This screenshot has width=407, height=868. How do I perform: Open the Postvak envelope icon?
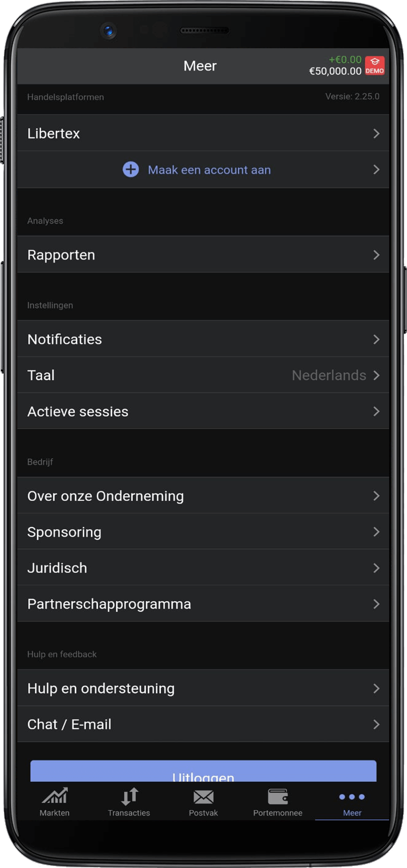click(203, 797)
